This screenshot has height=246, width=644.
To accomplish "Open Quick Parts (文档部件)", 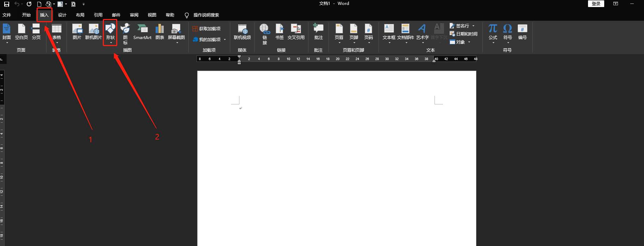I will 406,33.
